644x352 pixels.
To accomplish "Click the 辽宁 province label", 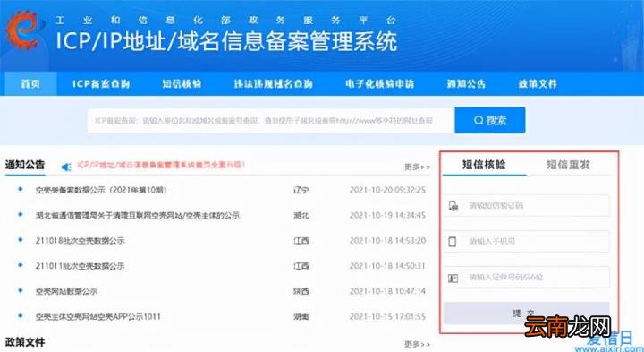I will (301, 191).
